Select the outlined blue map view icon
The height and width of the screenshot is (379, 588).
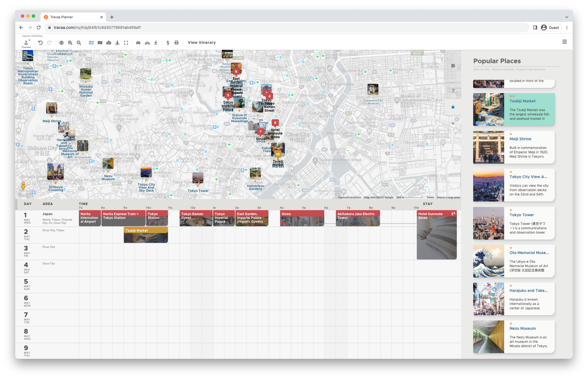coord(91,43)
